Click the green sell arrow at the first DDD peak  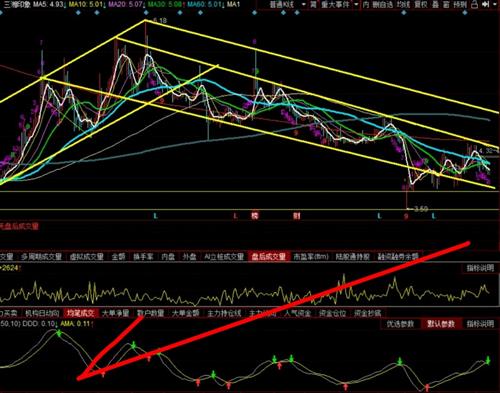(59, 333)
